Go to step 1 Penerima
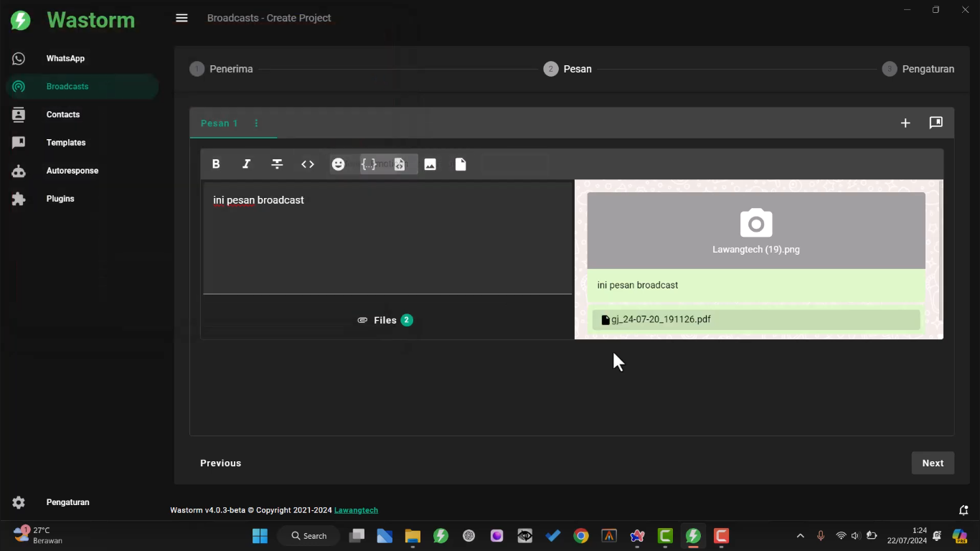Screen dimensions: 980x551 tap(221, 69)
